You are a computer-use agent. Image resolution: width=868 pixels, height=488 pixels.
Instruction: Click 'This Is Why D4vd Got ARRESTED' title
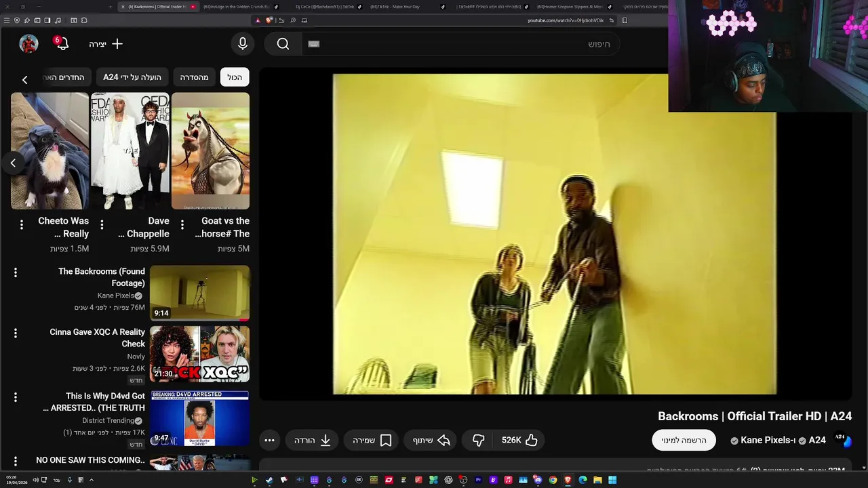click(94, 402)
